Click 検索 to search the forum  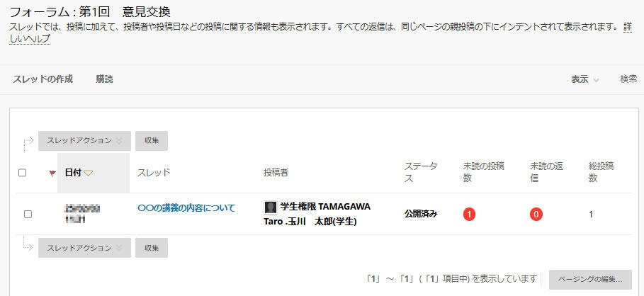tap(628, 79)
